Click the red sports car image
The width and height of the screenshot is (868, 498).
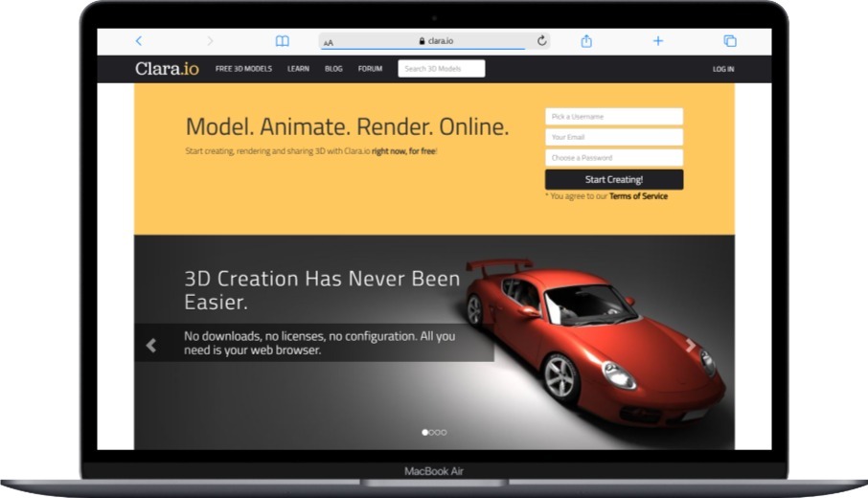[x=595, y=343]
